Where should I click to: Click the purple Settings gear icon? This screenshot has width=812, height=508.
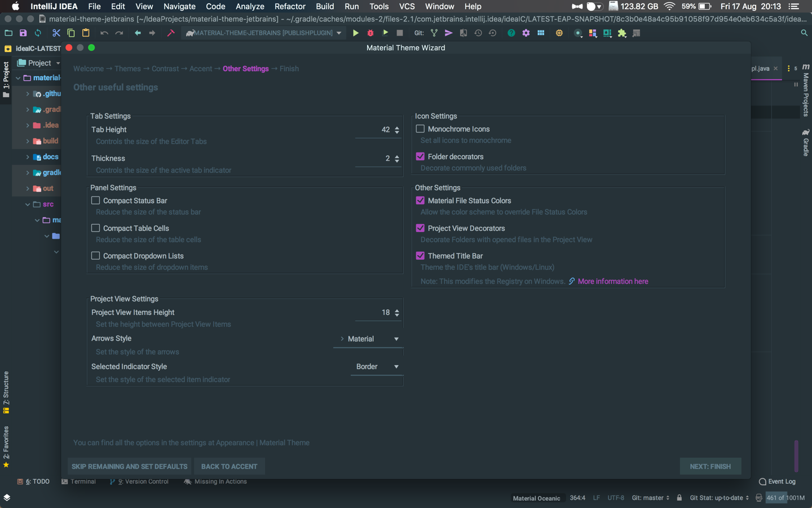pos(526,33)
